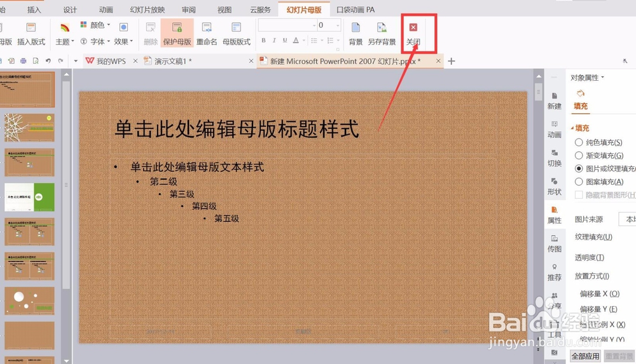Image resolution: width=636 pixels, height=364 pixels.
Task: Click the bulleted list icon
Action: (x=314, y=40)
